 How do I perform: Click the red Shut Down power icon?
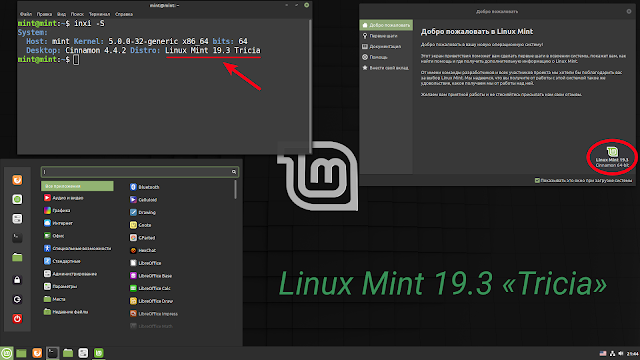(x=17, y=318)
